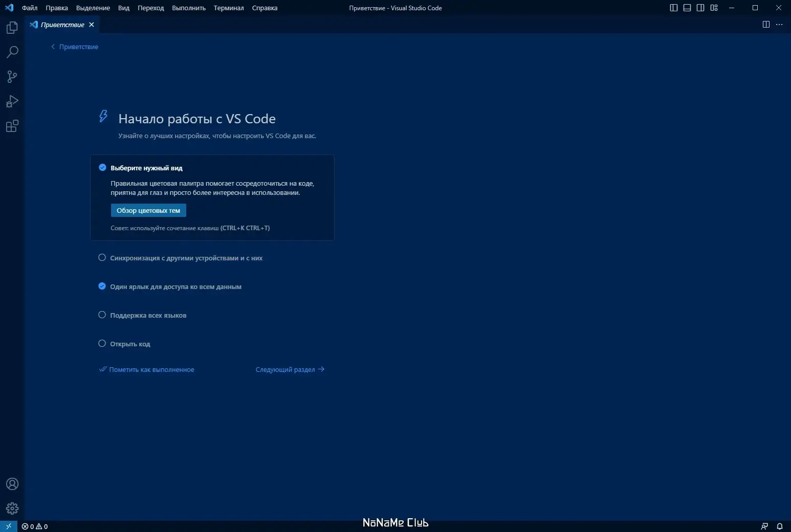Image resolution: width=791 pixels, height=532 pixels.
Task: Open the Source Control view
Action: [12, 77]
